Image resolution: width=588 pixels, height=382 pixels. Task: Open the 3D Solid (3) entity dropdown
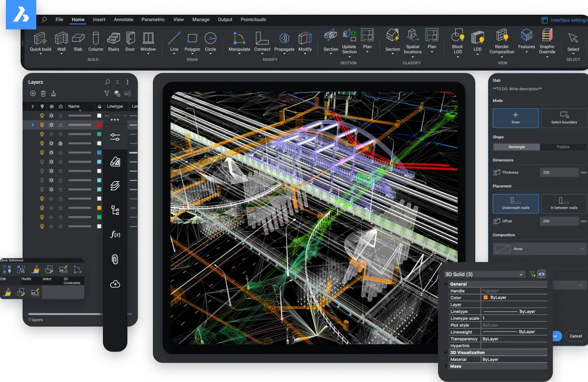click(x=483, y=274)
